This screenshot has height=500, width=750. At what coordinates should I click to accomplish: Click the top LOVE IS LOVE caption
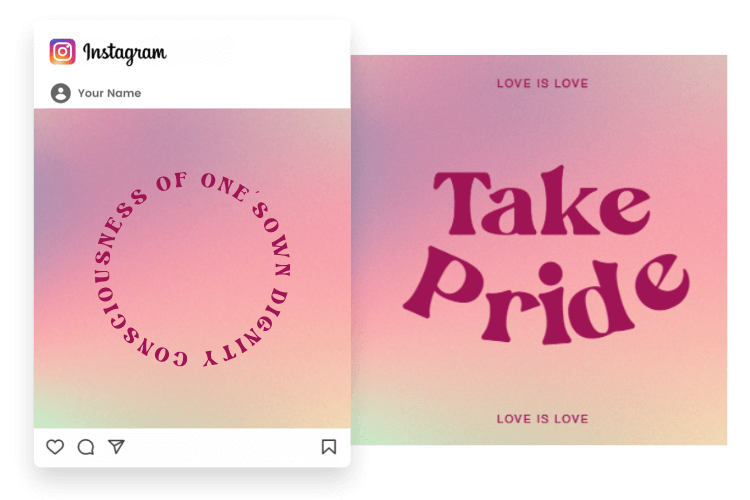[542, 83]
